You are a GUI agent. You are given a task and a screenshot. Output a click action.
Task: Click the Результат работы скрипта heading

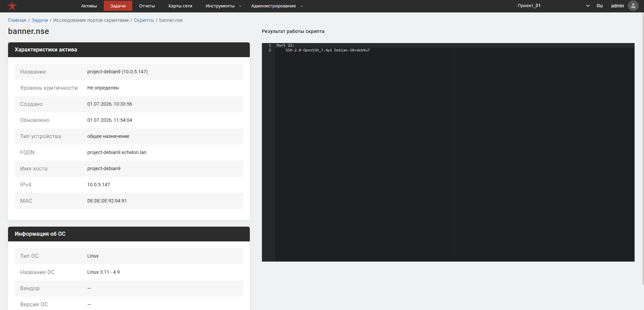point(293,31)
